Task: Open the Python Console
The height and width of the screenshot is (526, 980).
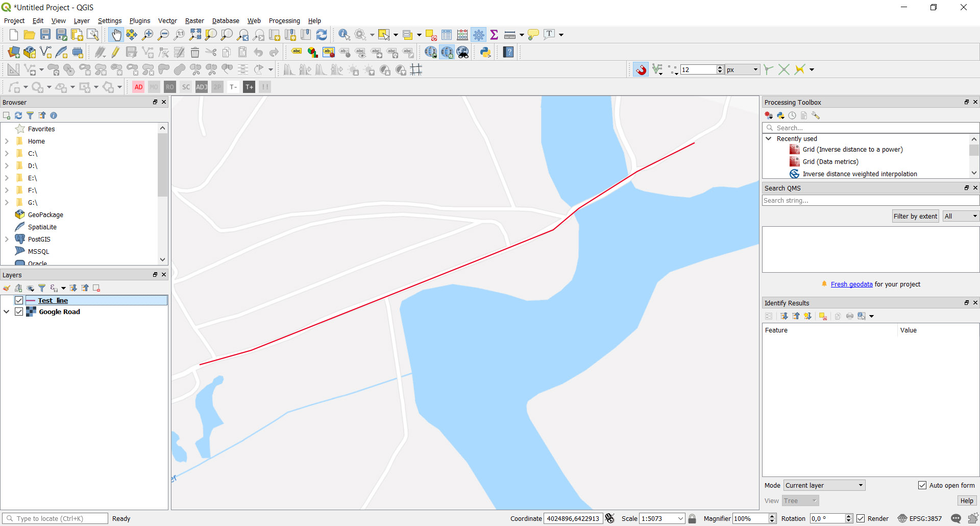Action: click(485, 52)
